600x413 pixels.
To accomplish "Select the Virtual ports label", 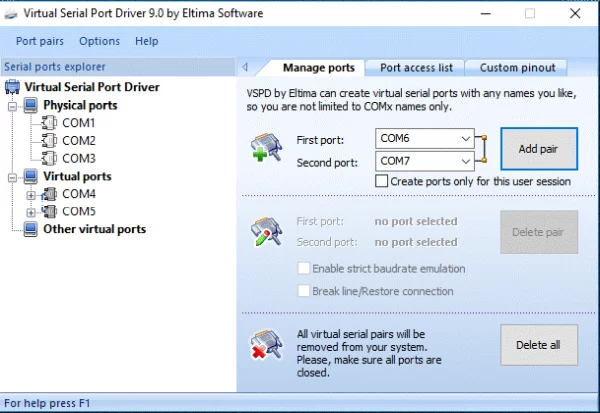I will point(77,176).
